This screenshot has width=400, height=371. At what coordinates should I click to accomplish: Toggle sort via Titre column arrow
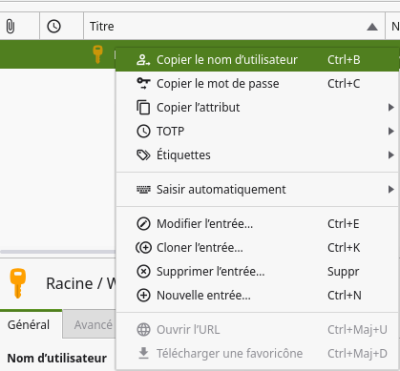(x=372, y=27)
